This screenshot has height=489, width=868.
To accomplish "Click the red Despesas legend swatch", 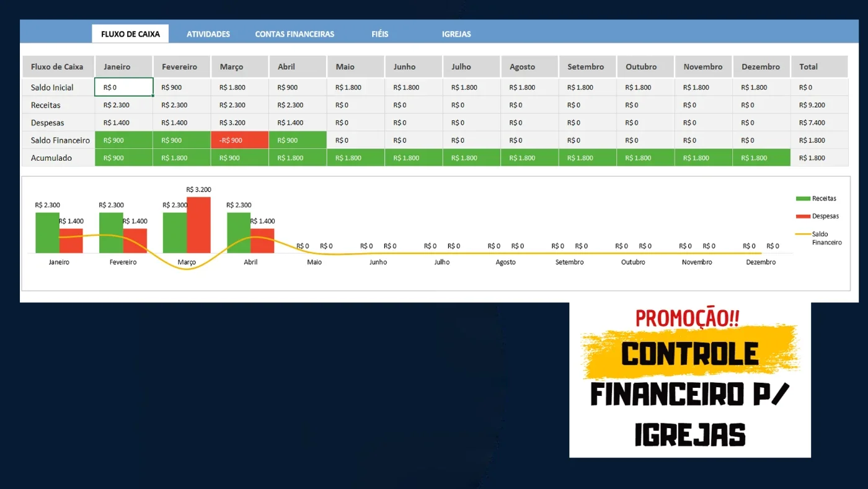I will point(803,217).
